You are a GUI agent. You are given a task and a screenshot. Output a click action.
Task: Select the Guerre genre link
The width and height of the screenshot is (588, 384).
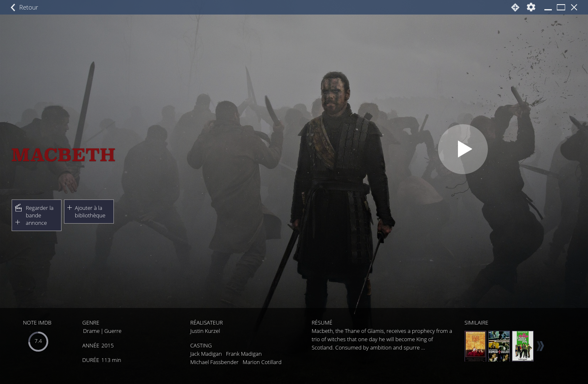pyautogui.click(x=113, y=331)
